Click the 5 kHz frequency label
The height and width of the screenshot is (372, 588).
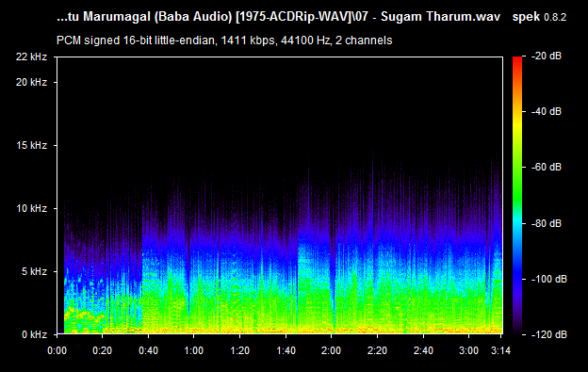click(34, 271)
